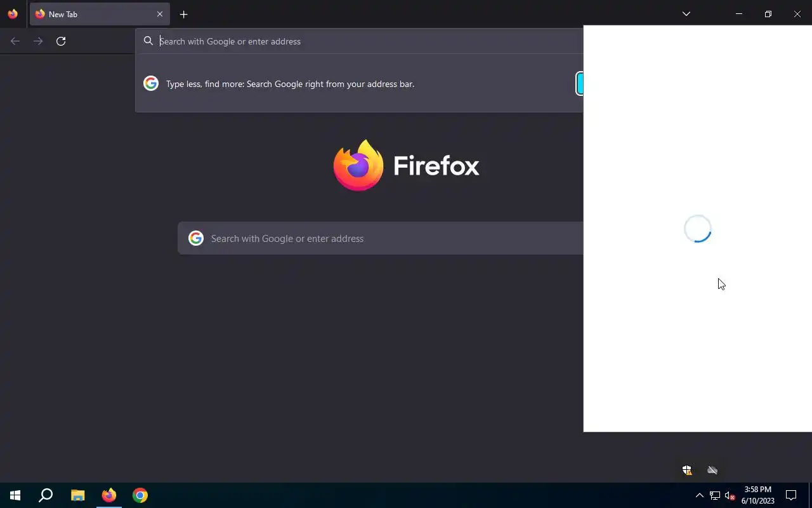Close the Firefox window

click(797, 14)
